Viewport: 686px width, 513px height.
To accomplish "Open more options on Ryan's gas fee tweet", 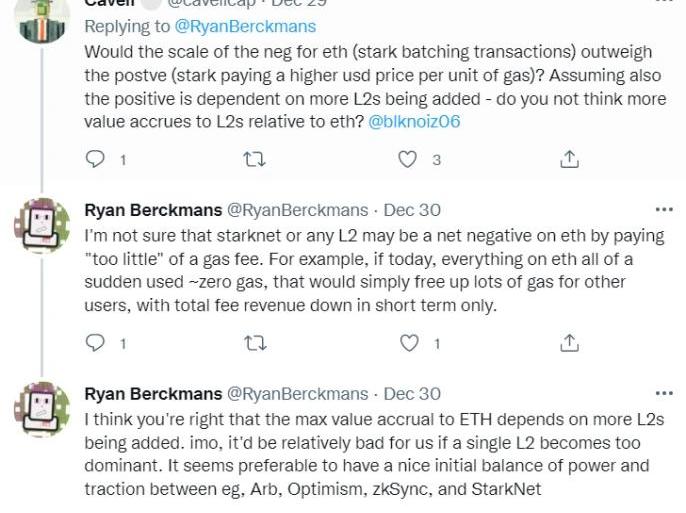I will pos(665,210).
